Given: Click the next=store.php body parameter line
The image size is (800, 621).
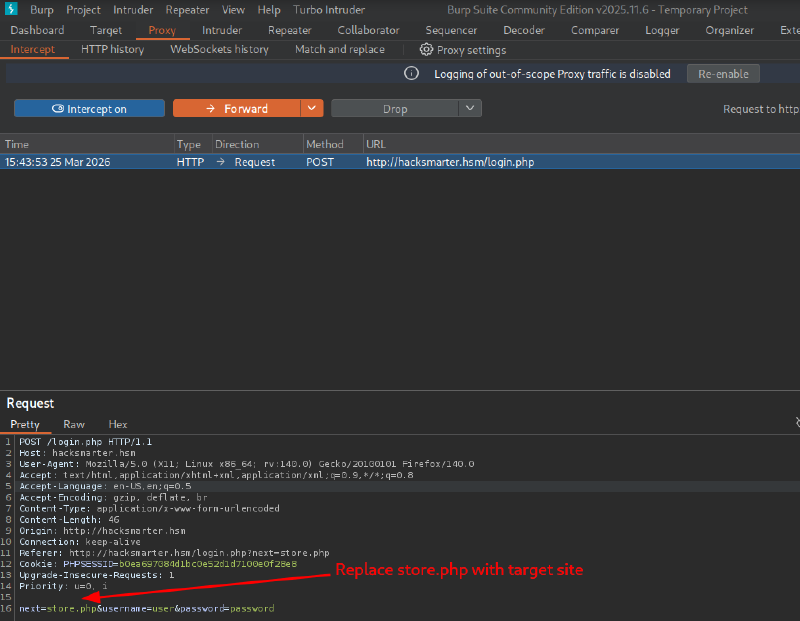Looking at the screenshot, I should coord(147,608).
